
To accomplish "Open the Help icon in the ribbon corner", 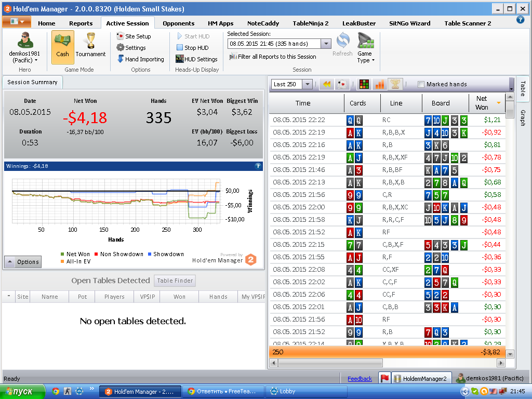I will click(x=520, y=20).
